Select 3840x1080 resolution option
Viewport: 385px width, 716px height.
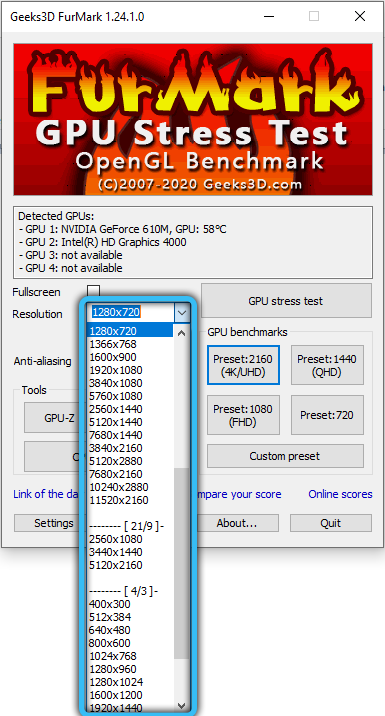tap(130, 383)
